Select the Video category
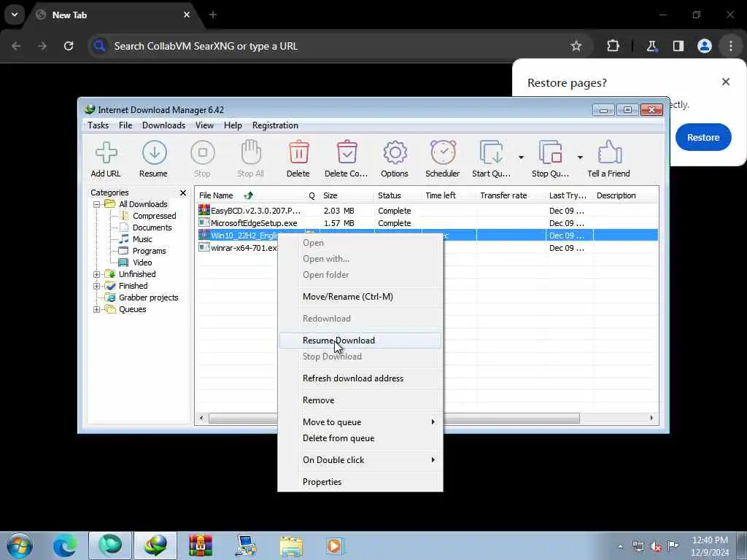The image size is (747, 560). 142,262
